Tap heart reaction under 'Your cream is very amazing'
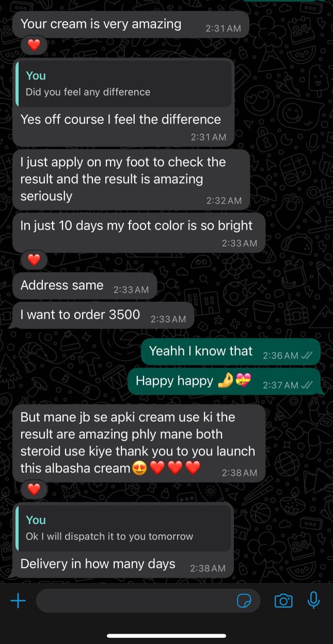Image resolution: width=333 pixels, height=644 pixels. click(x=34, y=45)
